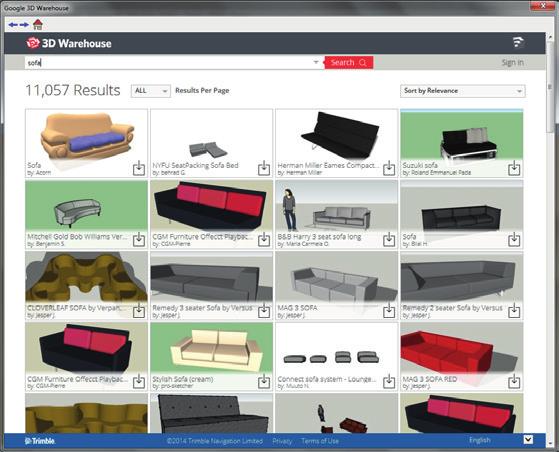Image resolution: width=559 pixels, height=452 pixels.
Task: Go forward with the right arrow
Action: click(x=24, y=25)
